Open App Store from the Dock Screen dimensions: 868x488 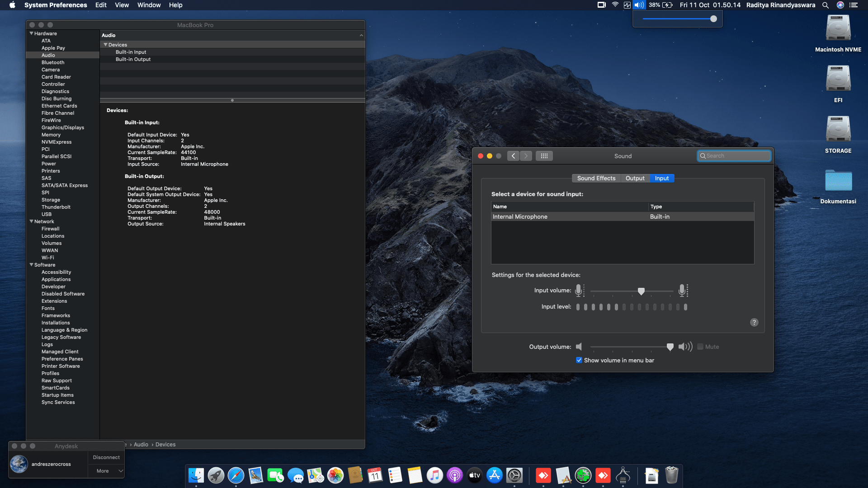click(495, 475)
